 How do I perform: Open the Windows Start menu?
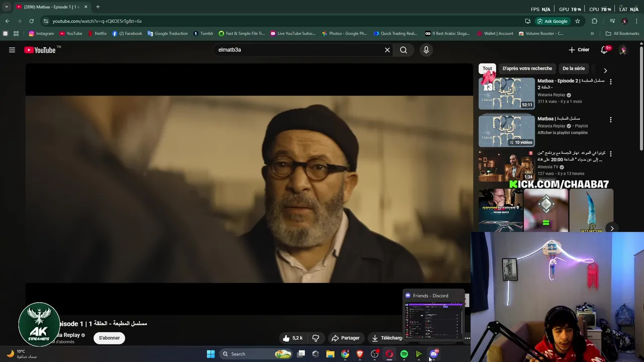pyautogui.click(x=211, y=354)
